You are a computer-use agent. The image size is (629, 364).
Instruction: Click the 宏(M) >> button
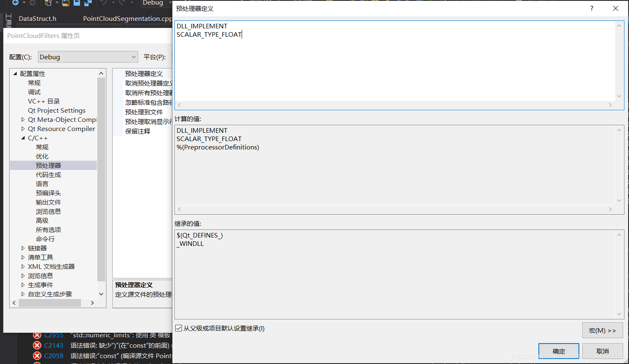(x=602, y=330)
